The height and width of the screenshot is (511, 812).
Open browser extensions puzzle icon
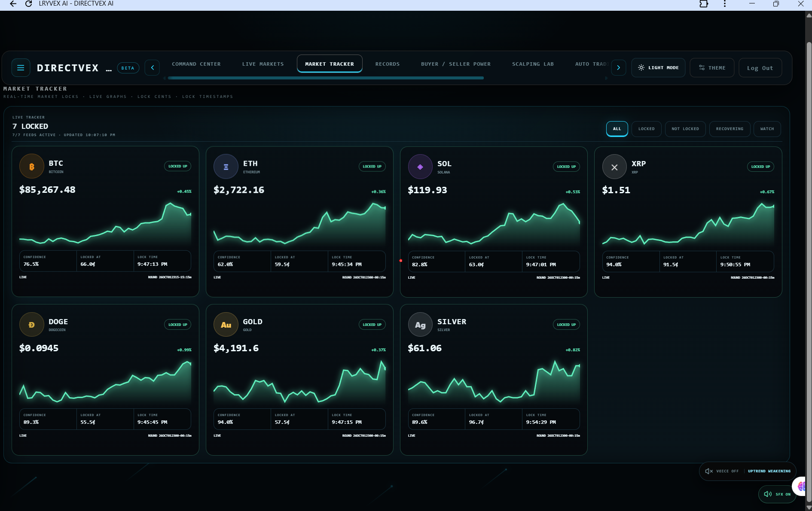[x=704, y=4]
